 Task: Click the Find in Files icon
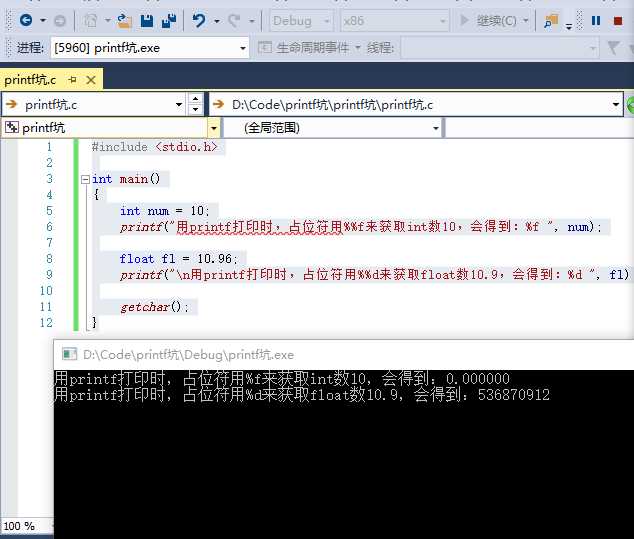551,21
